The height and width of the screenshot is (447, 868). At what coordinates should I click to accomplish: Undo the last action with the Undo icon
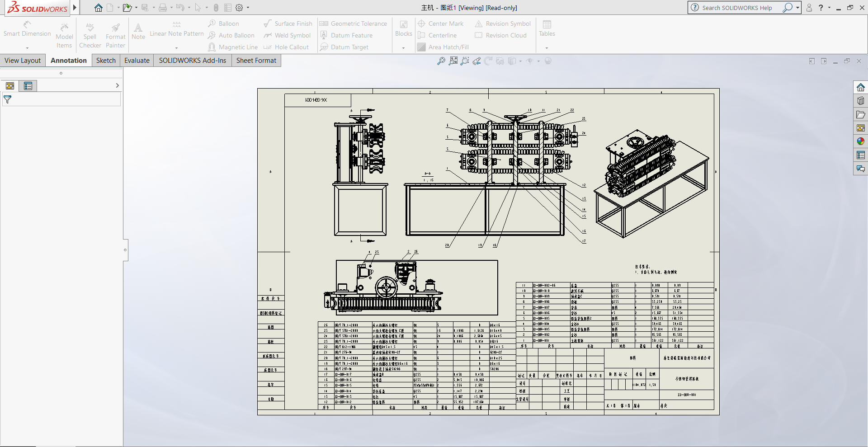tap(180, 8)
